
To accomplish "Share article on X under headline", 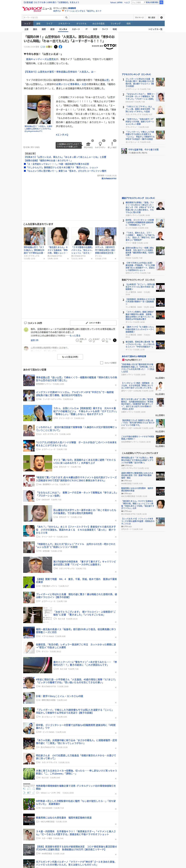I will 56,47.
